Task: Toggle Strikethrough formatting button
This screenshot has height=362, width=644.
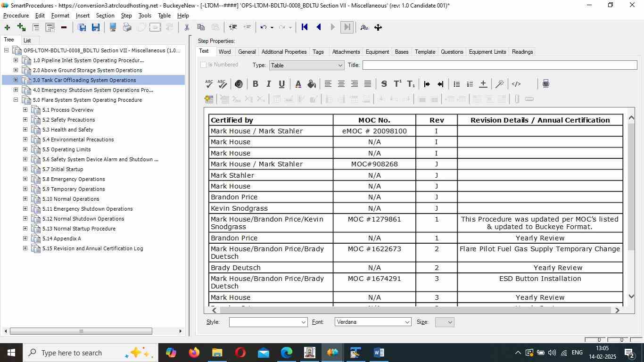Action: [x=384, y=84]
